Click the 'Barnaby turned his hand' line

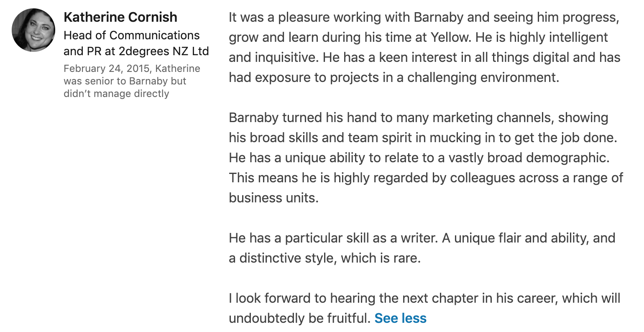click(418, 117)
